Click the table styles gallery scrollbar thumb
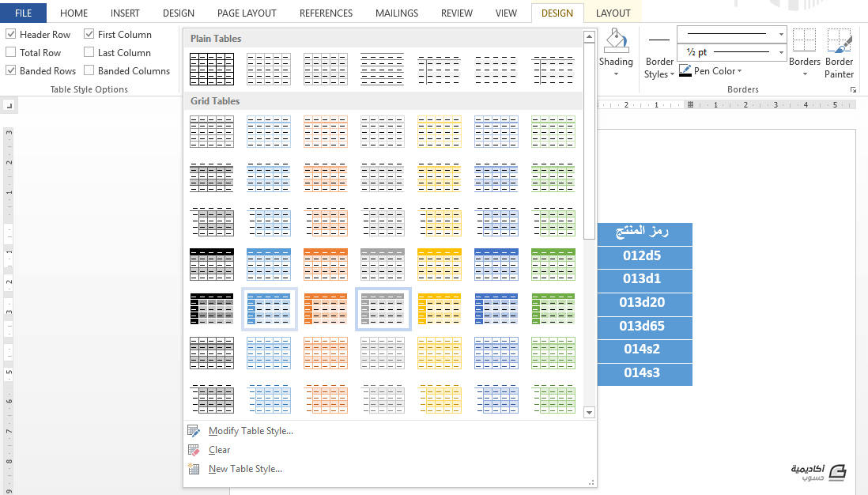 pyautogui.click(x=589, y=142)
